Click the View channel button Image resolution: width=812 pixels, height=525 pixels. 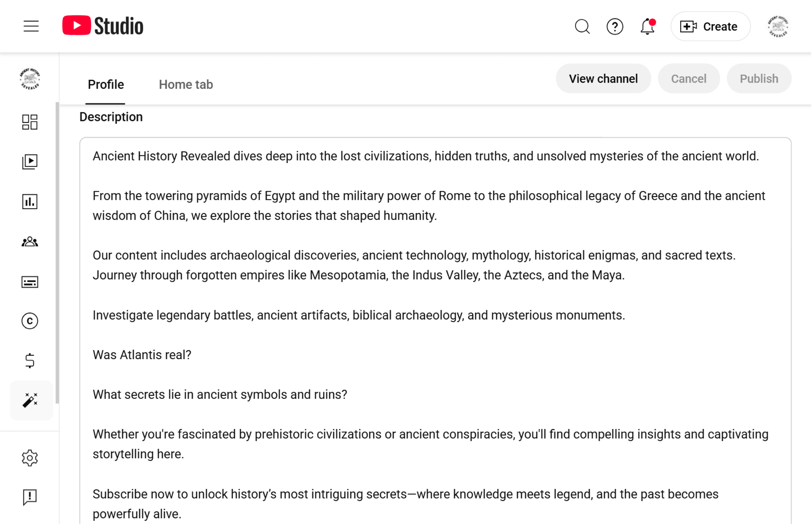[603, 79]
